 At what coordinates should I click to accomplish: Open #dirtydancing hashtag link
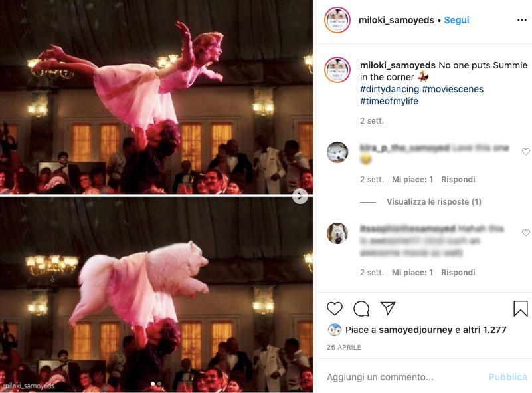tap(389, 89)
